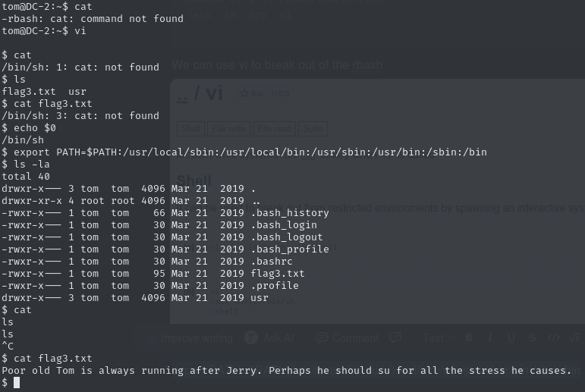
Task: Click the .bash_profile entry in listing
Action: point(290,249)
